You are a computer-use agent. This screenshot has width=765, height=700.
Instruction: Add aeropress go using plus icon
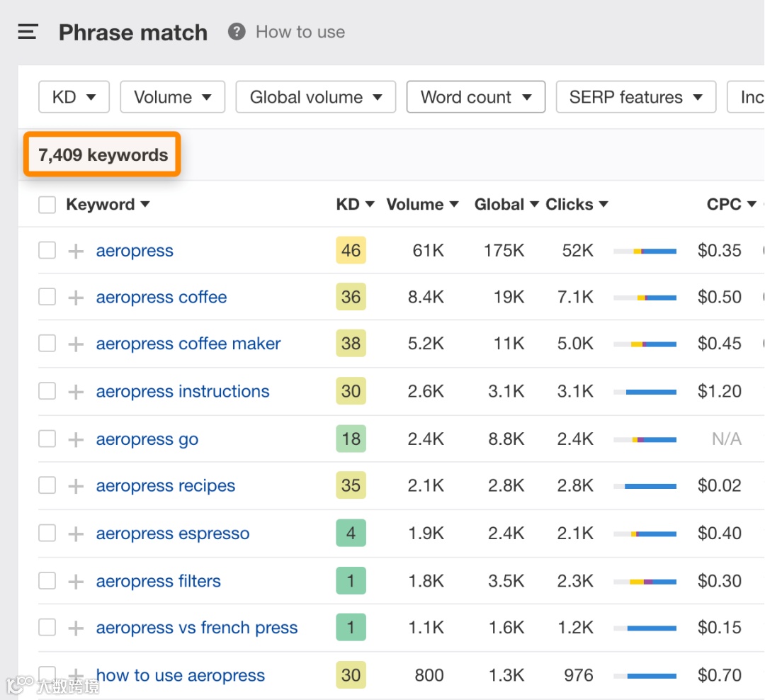coord(76,439)
